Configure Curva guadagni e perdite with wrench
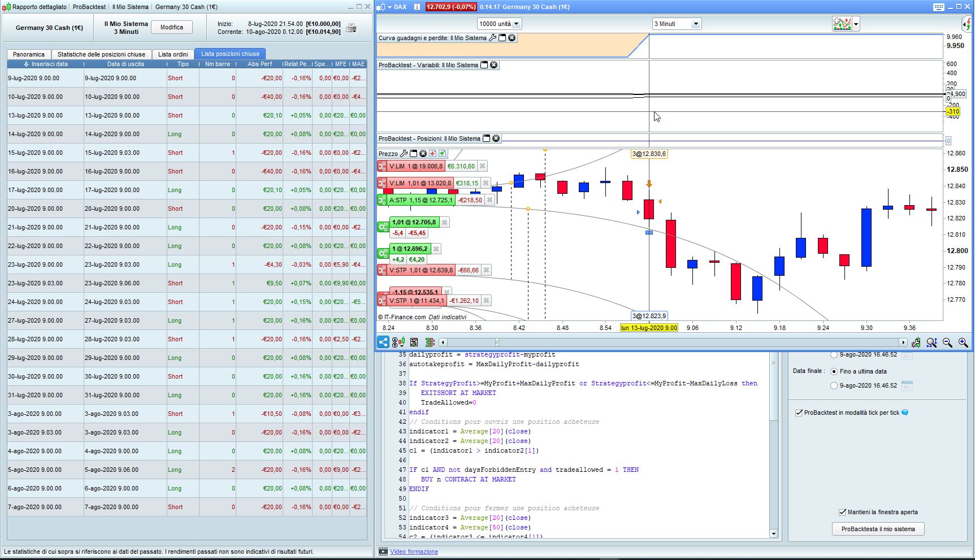975x560 pixels. click(492, 38)
